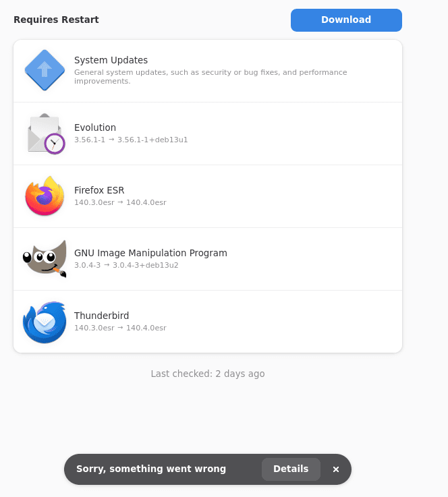The image size is (448, 497).
Task: Click the GIMP Wilber mascot icon
Action: pos(45,258)
